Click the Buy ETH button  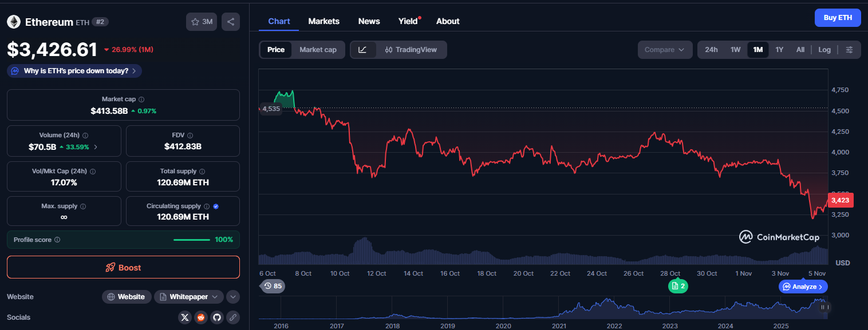[837, 18]
